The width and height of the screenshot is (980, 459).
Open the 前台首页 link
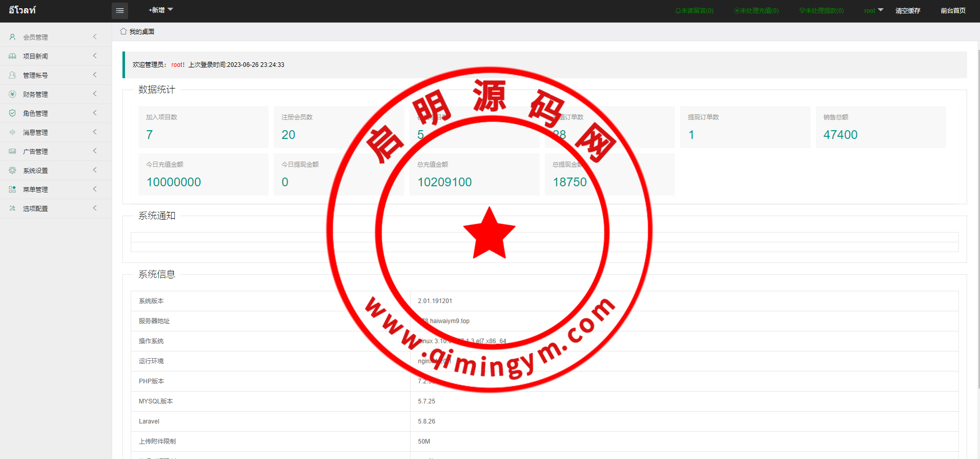[x=953, y=10]
